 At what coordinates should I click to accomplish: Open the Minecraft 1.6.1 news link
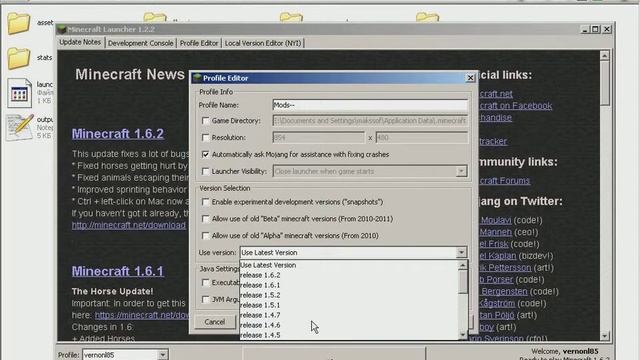point(118,271)
